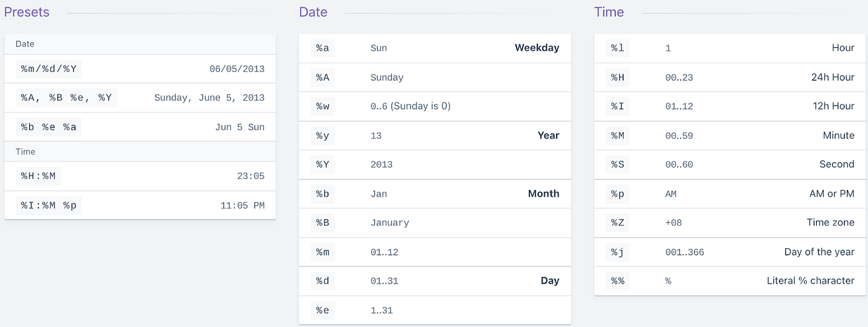The height and width of the screenshot is (327, 868).
Task: Click the %y two-digit year code
Action: click(x=322, y=135)
